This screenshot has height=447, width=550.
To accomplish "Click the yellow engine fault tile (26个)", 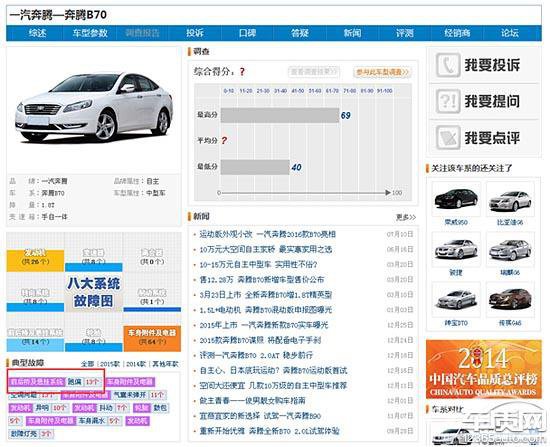I will click(35, 260).
